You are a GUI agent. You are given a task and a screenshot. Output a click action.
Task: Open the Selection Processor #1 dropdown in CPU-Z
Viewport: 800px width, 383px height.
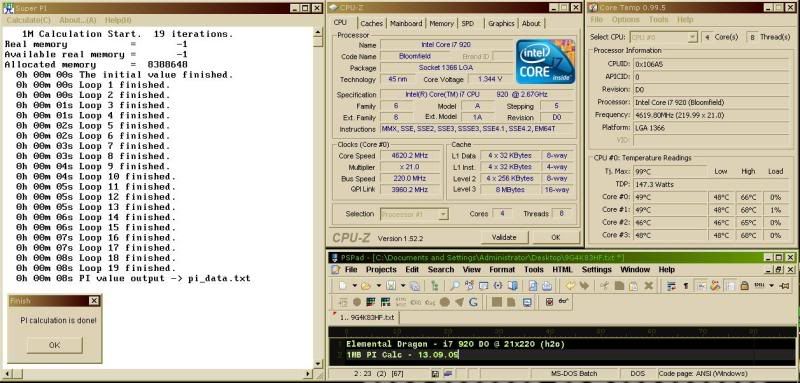[443, 214]
